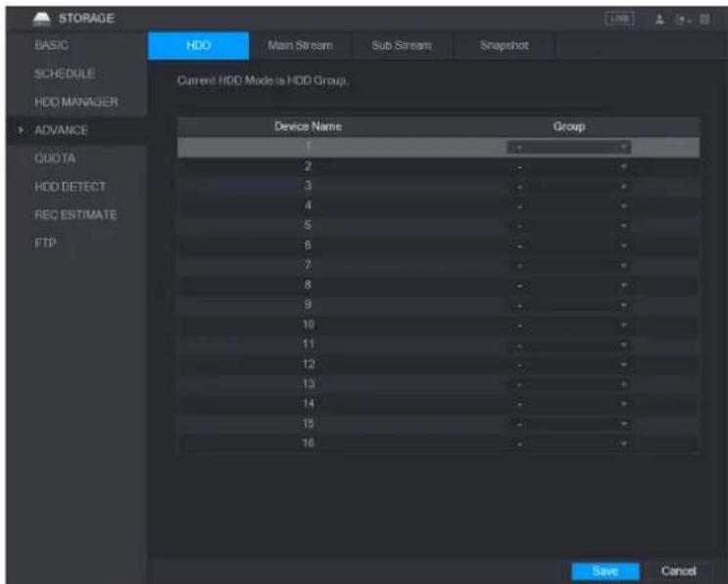
Task: Open the Main Stream tab
Action: pos(300,46)
